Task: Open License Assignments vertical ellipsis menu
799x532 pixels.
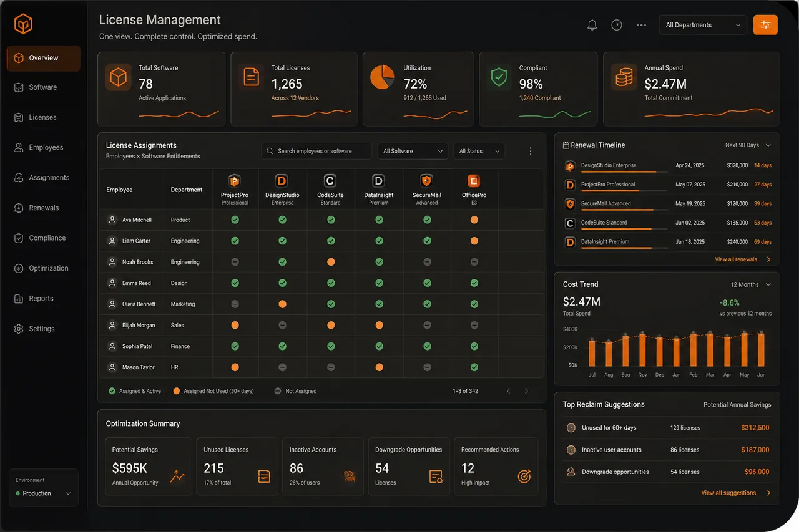Action: [531, 151]
